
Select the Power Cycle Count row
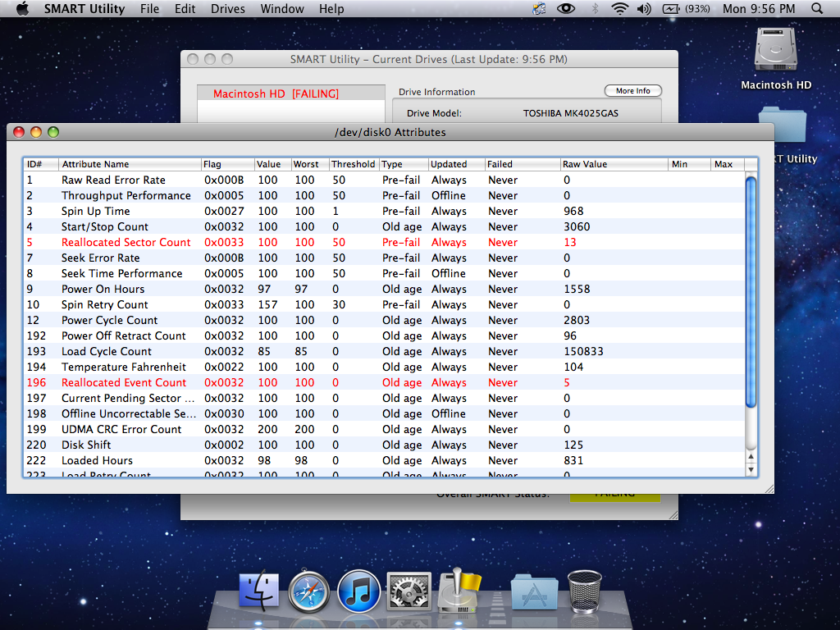pos(384,320)
